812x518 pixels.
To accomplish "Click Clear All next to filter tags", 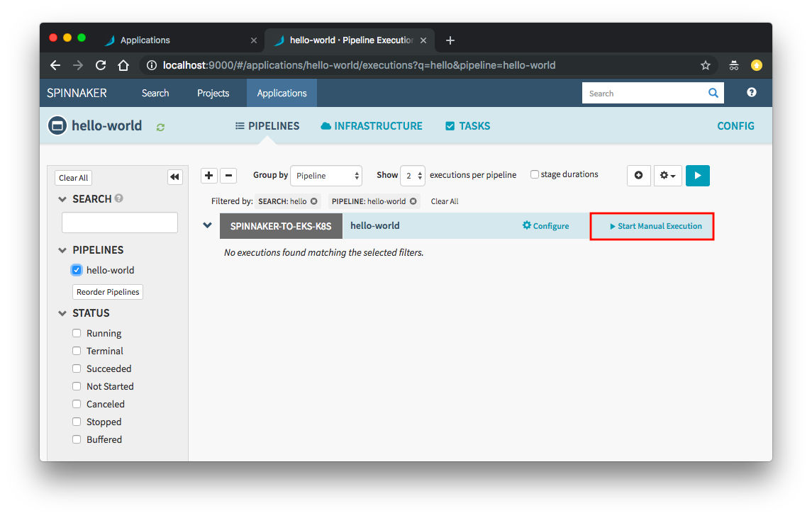I will (445, 201).
